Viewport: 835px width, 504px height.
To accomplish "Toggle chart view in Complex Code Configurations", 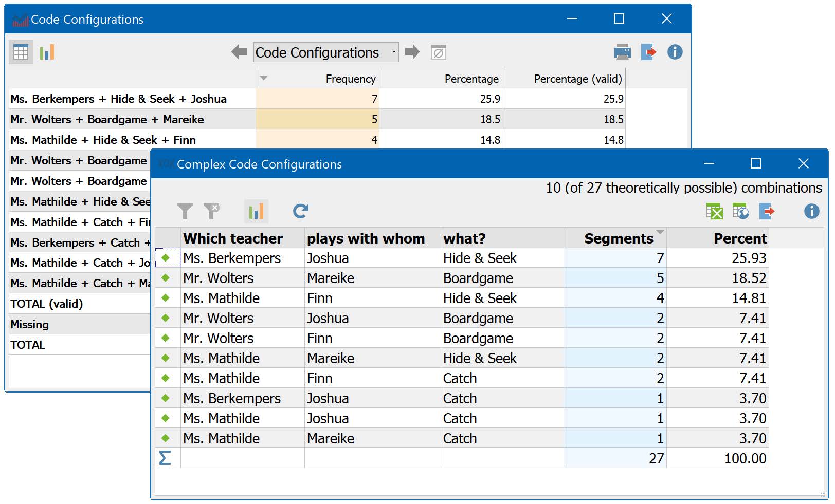I will 256,211.
